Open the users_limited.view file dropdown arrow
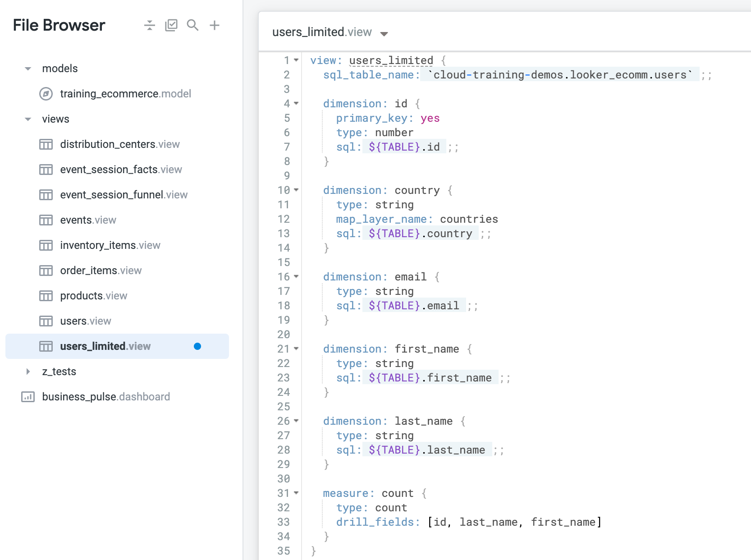This screenshot has width=751, height=560. 384,34
